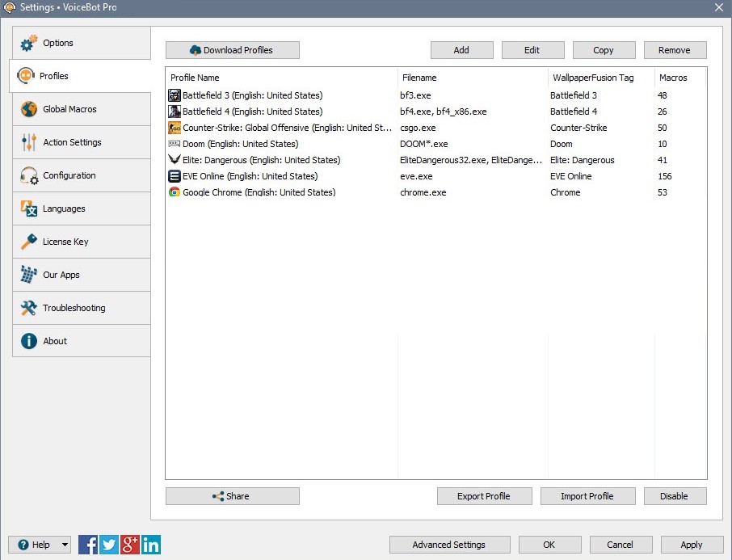
Task: Click the Apply button
Action: (692, 545)
